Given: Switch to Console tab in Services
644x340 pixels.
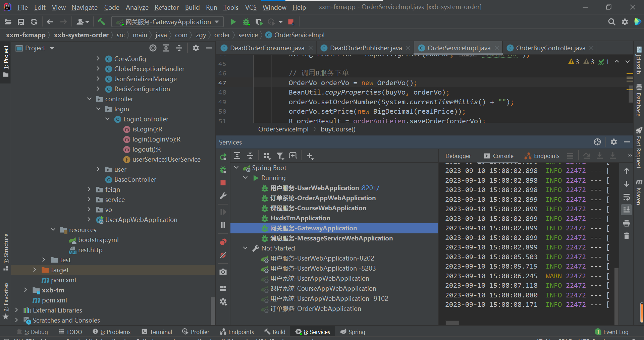Looking at the screenshot, I should [499, 156].
